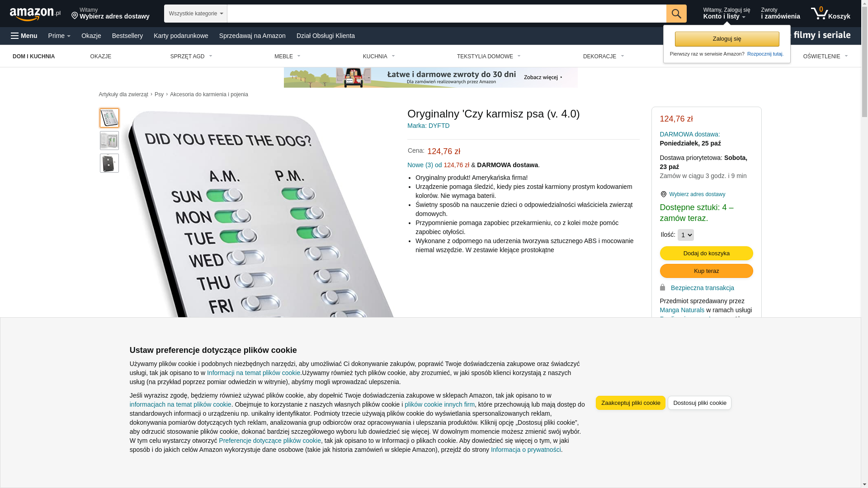This screenshot has width=868, height=488.
Task: Expand the Konto i listy menu
Action: point(726,14)
